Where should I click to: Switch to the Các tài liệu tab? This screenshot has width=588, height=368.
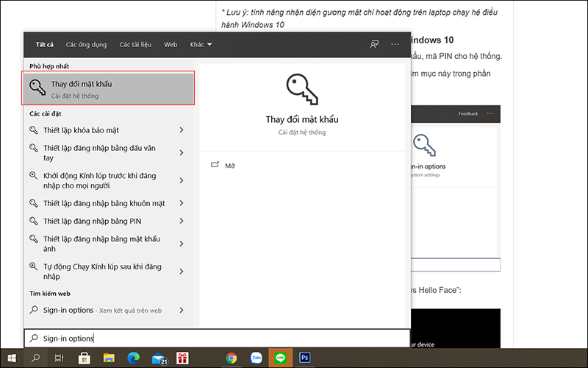(x=135, y=44)
